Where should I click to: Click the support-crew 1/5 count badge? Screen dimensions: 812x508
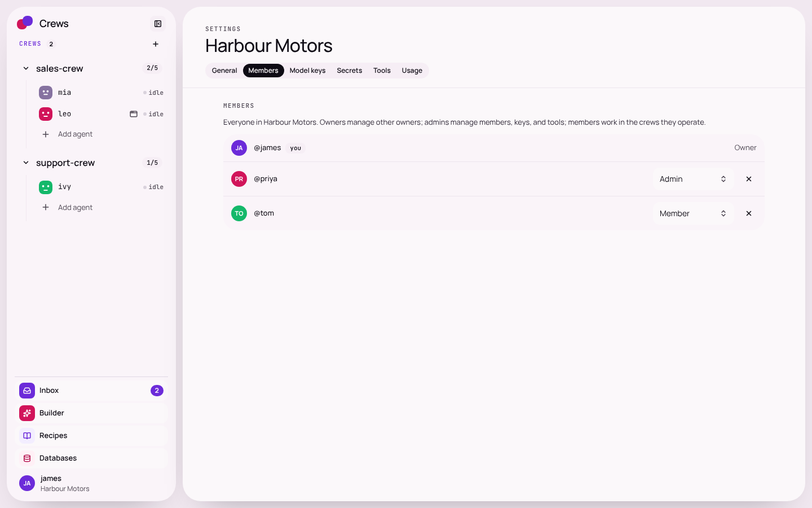pos(152,163)
